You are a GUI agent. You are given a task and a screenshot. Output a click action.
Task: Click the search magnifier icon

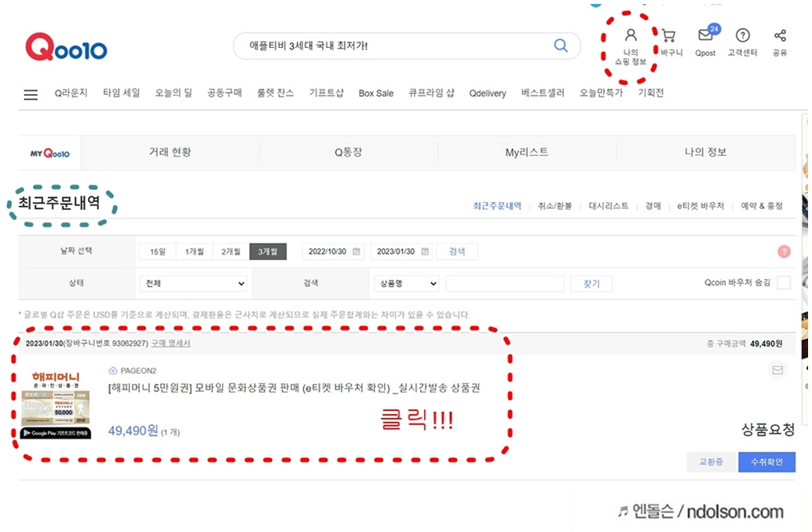click(x=561, y=46)
